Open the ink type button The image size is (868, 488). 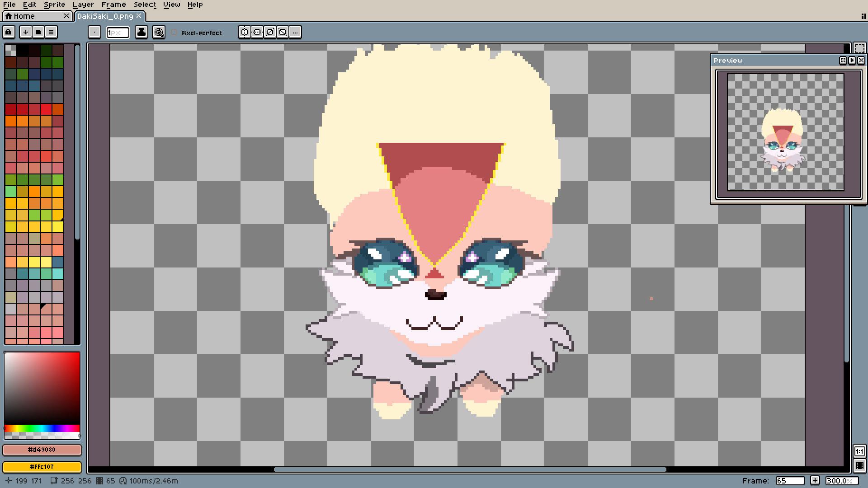click(142, 32)
